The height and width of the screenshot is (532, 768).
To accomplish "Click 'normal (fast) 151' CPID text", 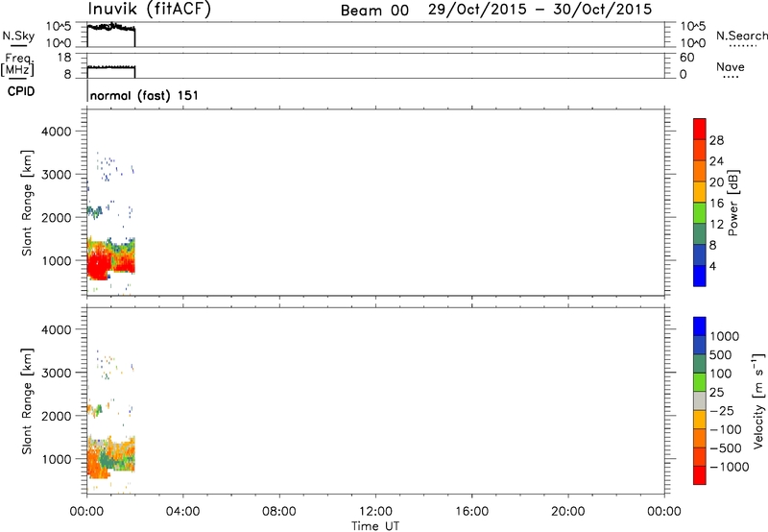I will click(144, 95).
